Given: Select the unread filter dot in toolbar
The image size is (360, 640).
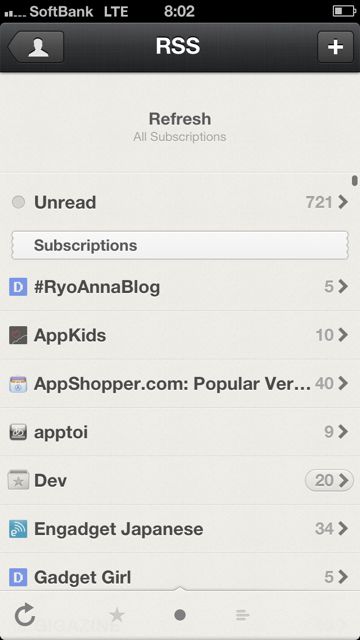Looking at the screenshot, I should pos(180,615).
